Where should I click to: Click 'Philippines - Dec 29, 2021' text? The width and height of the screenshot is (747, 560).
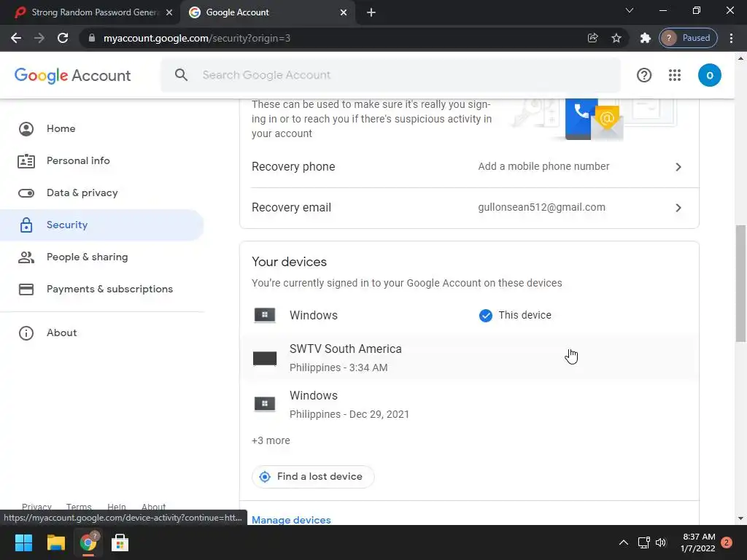tap(349, 414)
